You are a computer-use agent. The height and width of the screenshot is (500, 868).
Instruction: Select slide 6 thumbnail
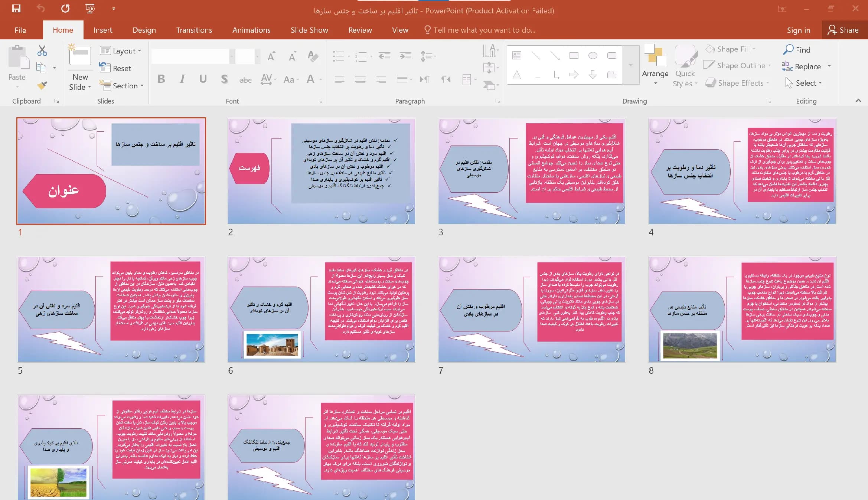tap(321, 309)
